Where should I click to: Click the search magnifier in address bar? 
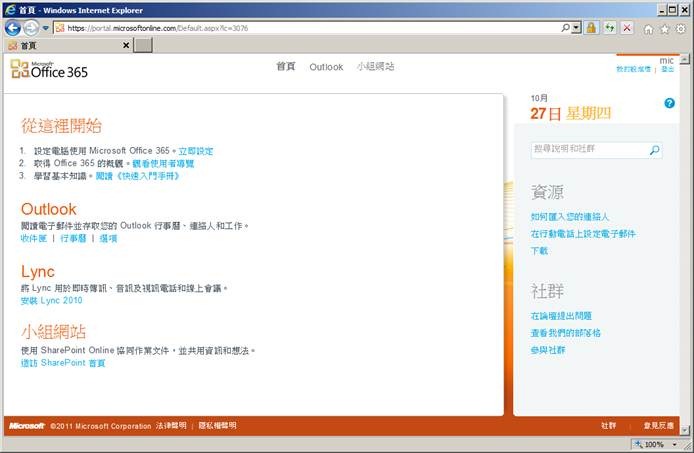[565, 28]
